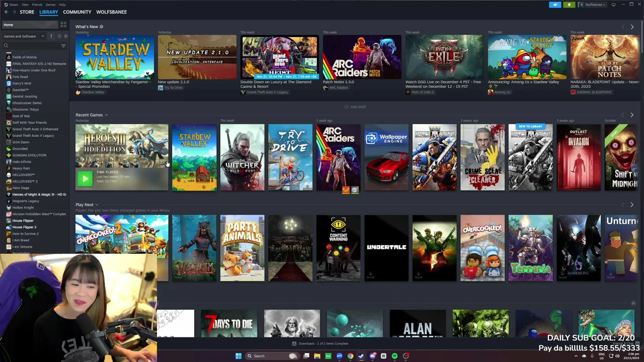Switch to collections grid view icon
The height and width of the screenshot is (362, 644).
coord(63,25)
